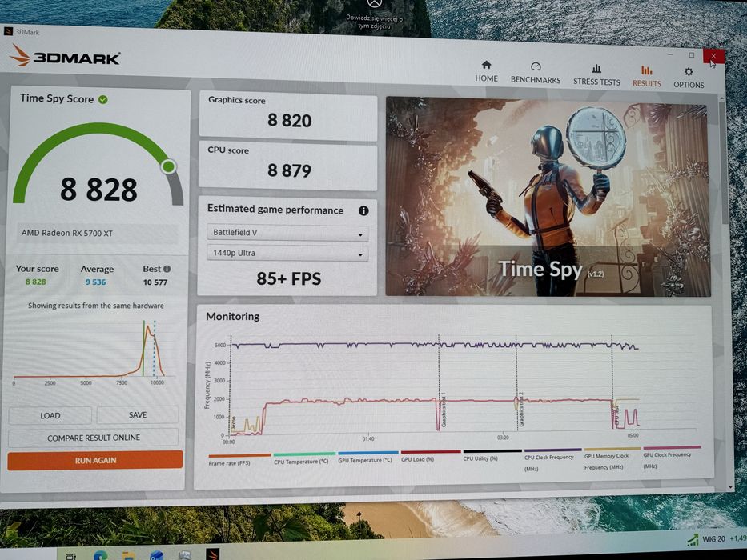Click the CPU score value 8 879
The height and width of the screenshot is (560, 747).
coord(289,170)
